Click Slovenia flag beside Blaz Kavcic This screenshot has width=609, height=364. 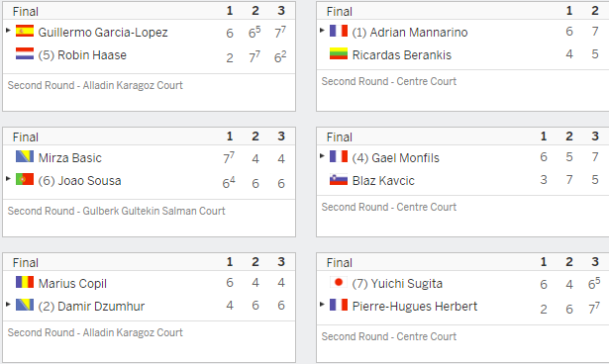(x=339, y=179)
